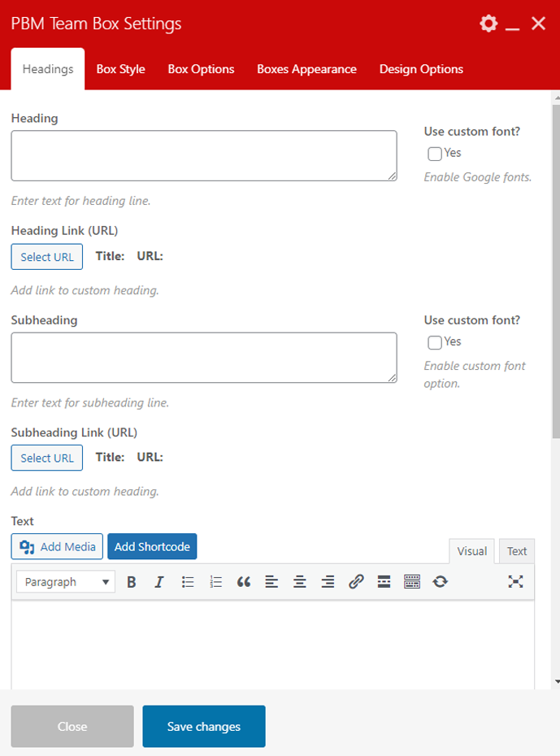Image resolution: width=560 pixels, height=756 pixels.
Task: Enable custom font for Subheading
Action: pos(435,342)
